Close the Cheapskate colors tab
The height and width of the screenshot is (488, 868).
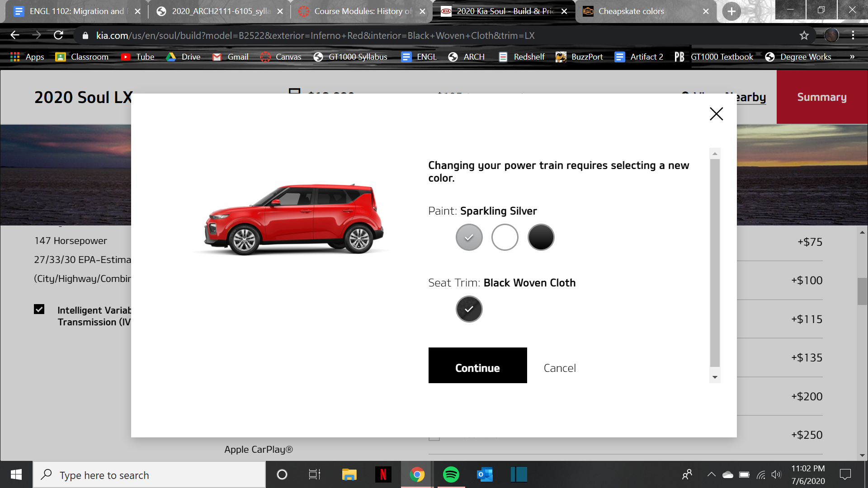(x=706, y=11)
